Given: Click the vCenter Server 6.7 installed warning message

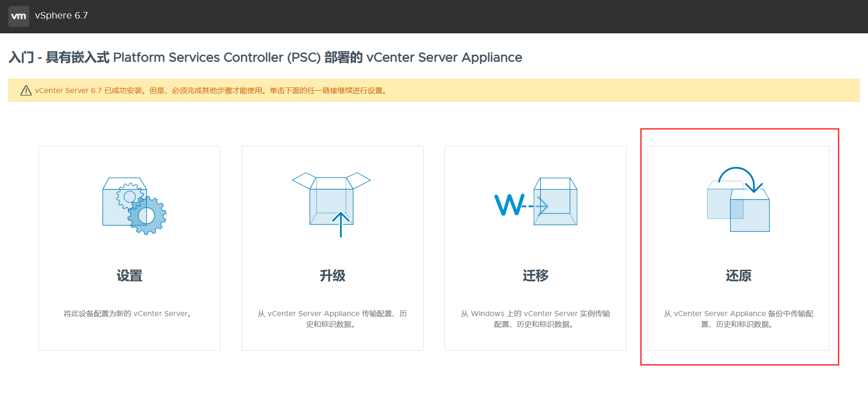Looking at the screenshot, I should coord(212,91).
